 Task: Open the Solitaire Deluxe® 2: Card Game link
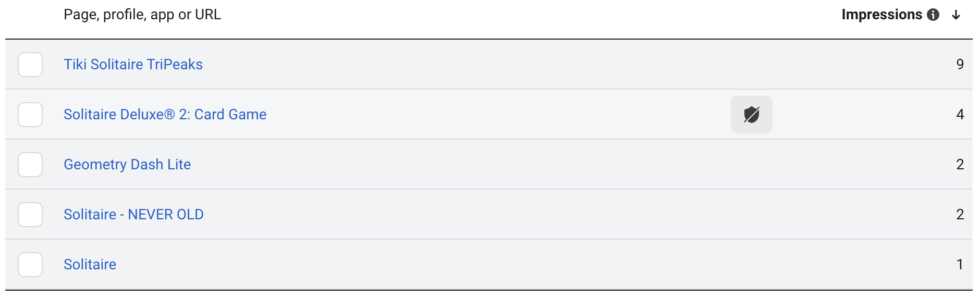pyautogui.click(x=165, y=115)
